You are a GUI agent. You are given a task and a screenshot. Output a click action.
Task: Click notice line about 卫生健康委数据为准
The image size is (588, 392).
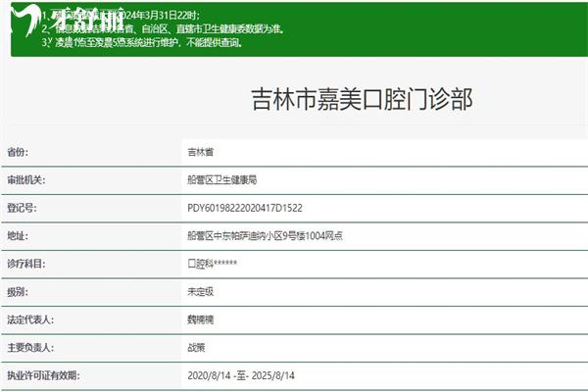click(163, 28)
